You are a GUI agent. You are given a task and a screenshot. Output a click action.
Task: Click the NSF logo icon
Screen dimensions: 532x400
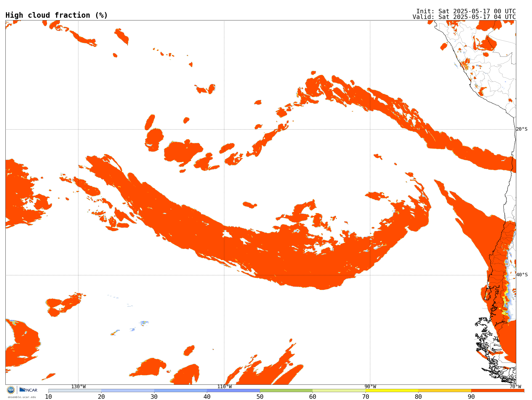[11, 390]
